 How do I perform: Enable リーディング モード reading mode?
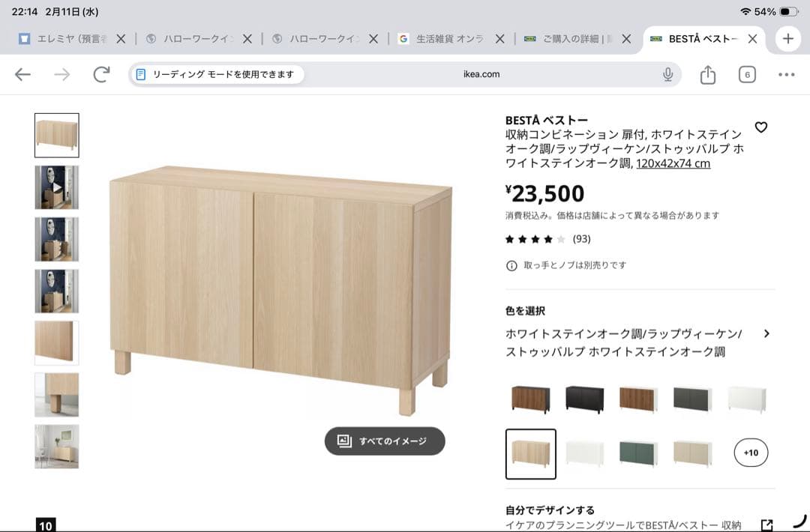[216, 74]
